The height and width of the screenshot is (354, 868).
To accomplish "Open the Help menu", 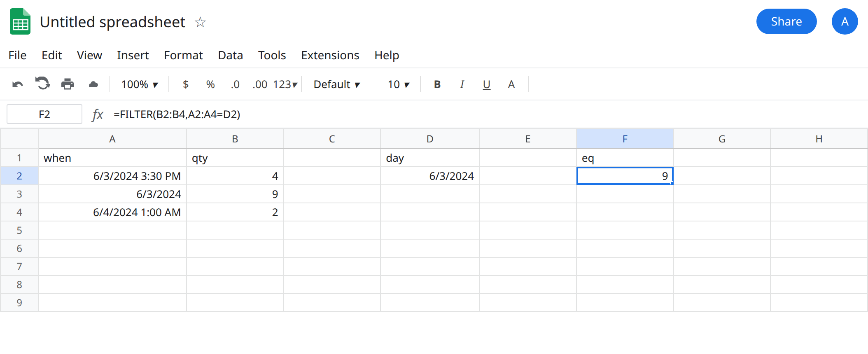I will click(x=387, y=55).
